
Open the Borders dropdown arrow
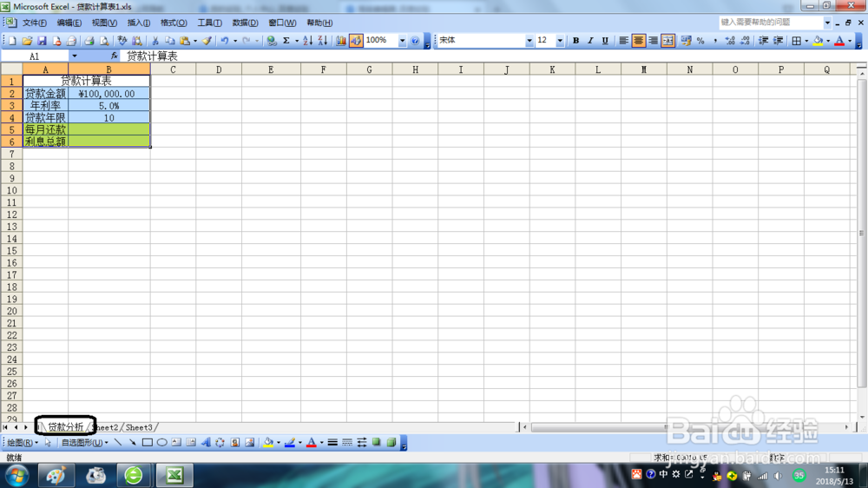click(806, 41)
